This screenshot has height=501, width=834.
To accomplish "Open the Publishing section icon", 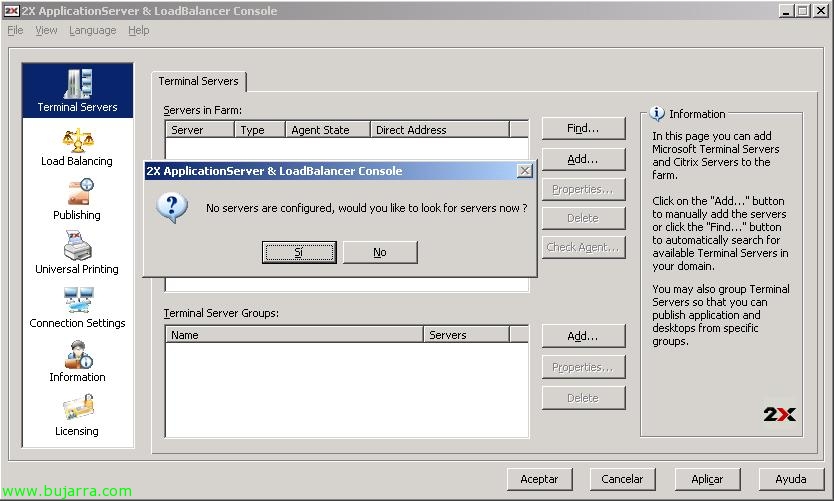I will (80, 192).
